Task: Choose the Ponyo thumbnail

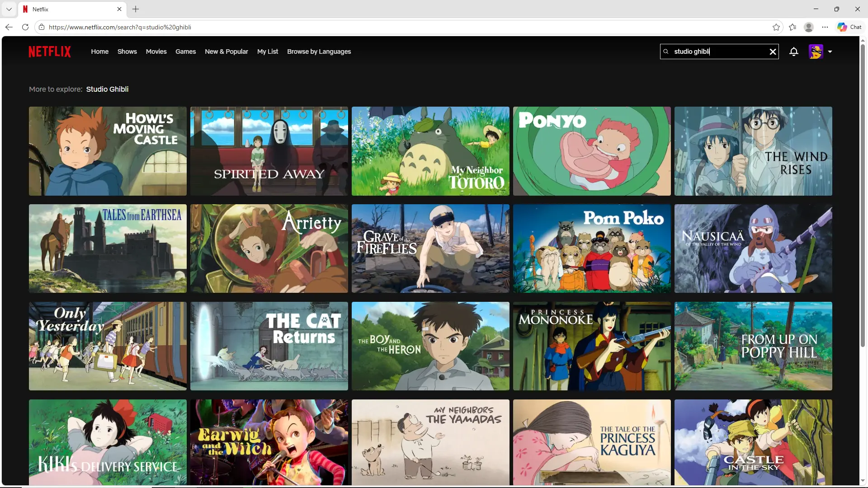Action: pyautogui.click(x=592, y=151)
